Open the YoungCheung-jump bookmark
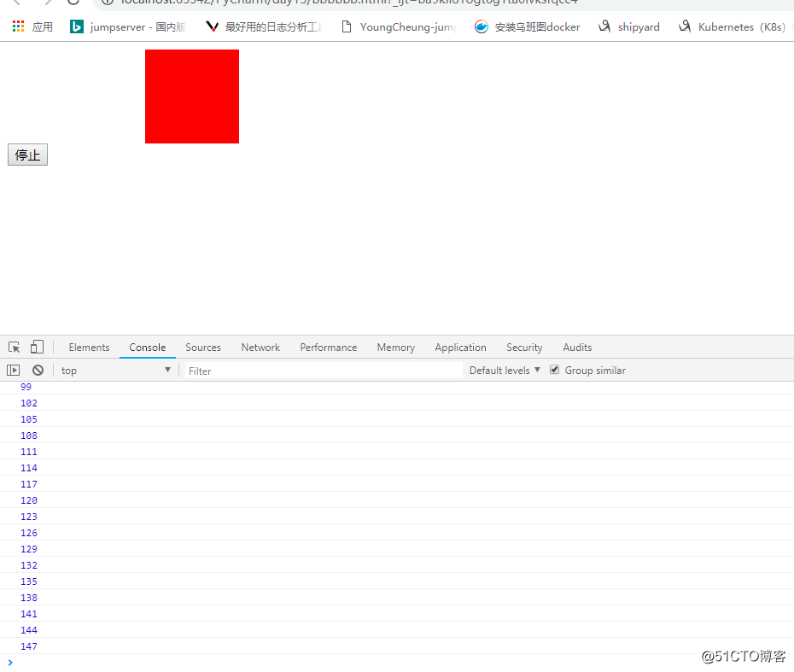The height and width of the screenshot is (672, 794). point(399,26)
